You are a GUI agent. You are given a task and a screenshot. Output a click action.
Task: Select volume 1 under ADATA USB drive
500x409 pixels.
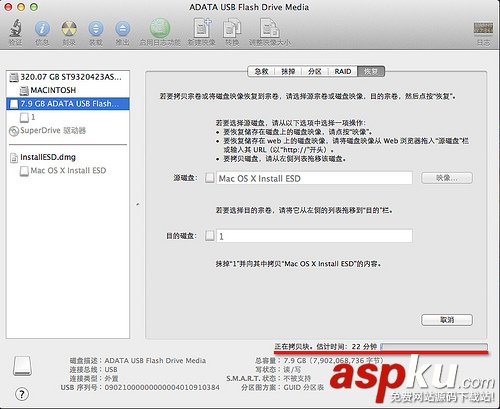(x=68, y=117)
